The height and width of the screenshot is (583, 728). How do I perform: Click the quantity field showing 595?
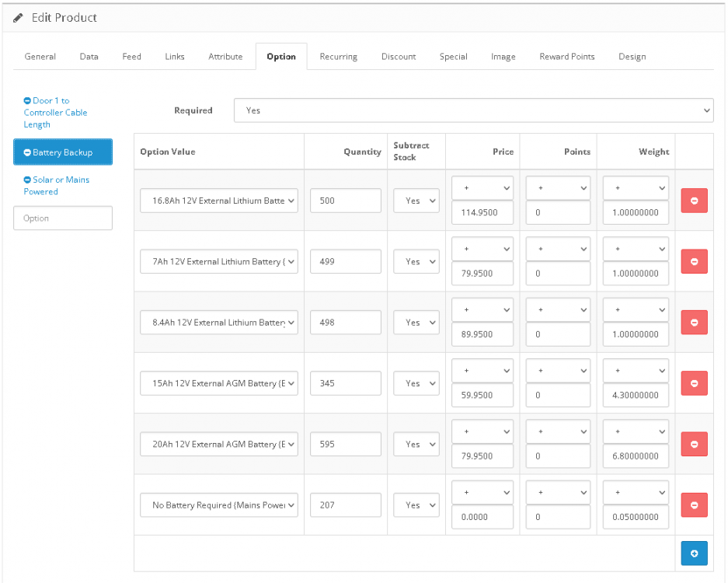(x=346, y=444)
